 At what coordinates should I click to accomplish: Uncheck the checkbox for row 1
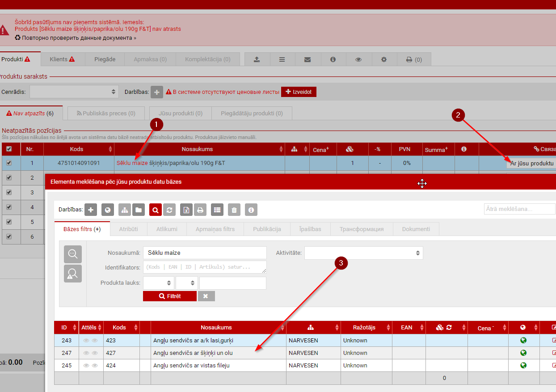(9, 163)
